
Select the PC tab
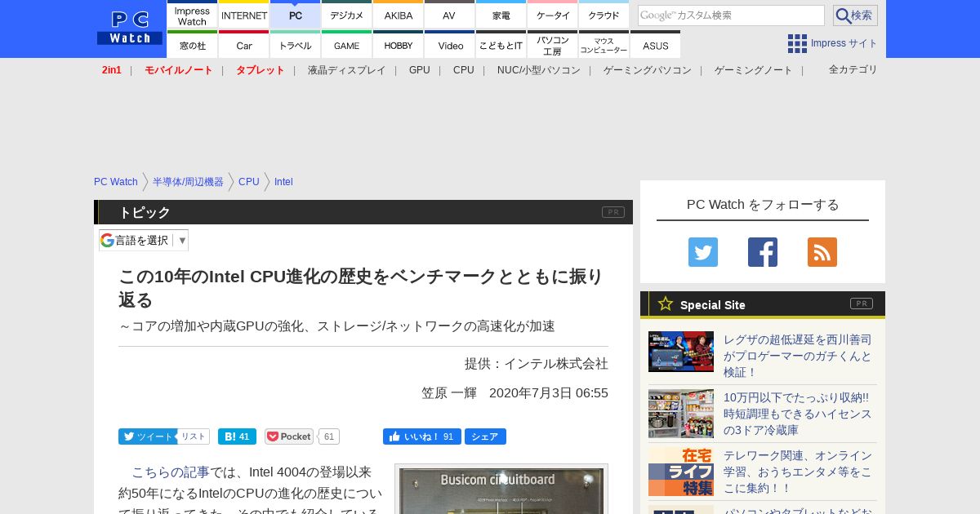point(296,15)
